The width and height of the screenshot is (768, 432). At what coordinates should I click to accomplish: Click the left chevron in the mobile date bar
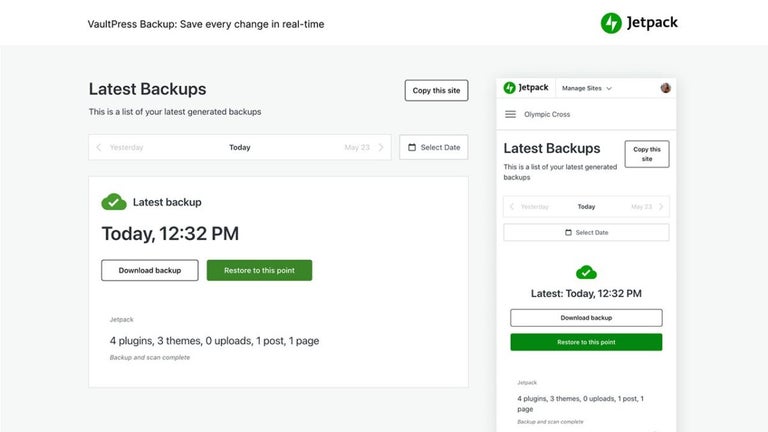pos(512,207)
